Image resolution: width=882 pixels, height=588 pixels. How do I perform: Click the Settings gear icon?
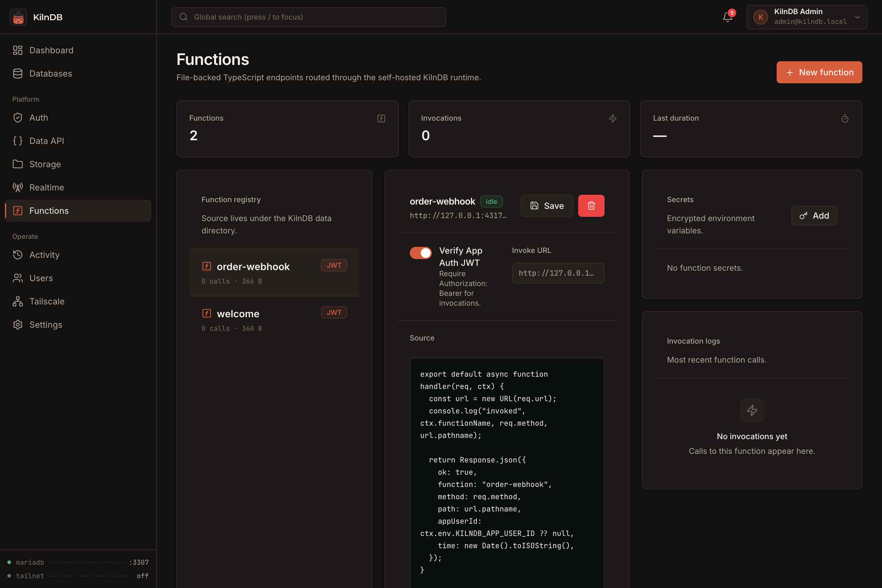[x=18, y=325]
